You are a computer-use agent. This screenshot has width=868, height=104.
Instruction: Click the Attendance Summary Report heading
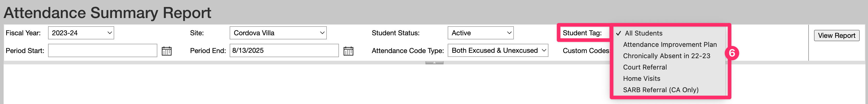[x=107, y=13]
